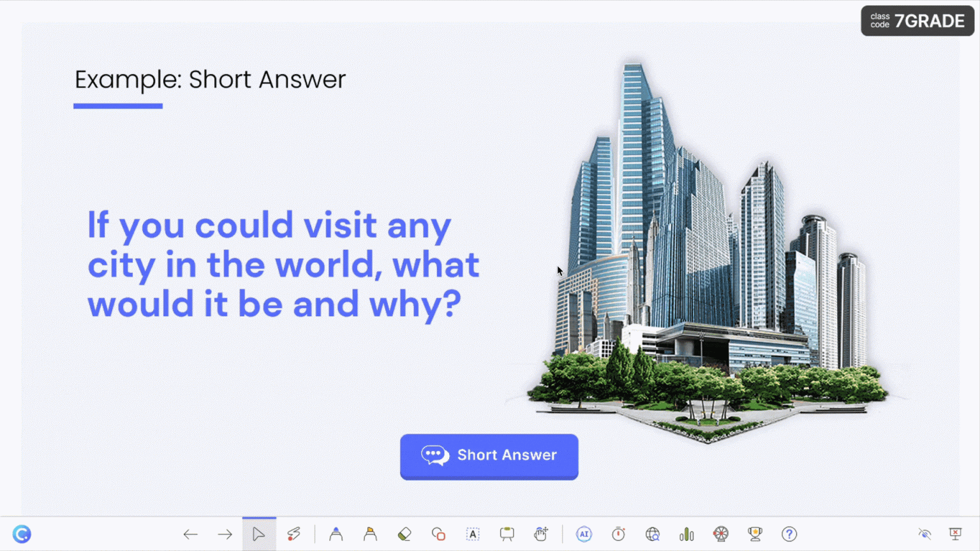Open the whiteboard tool
Screen dimensions: 980x551
(x=507, y=534)
